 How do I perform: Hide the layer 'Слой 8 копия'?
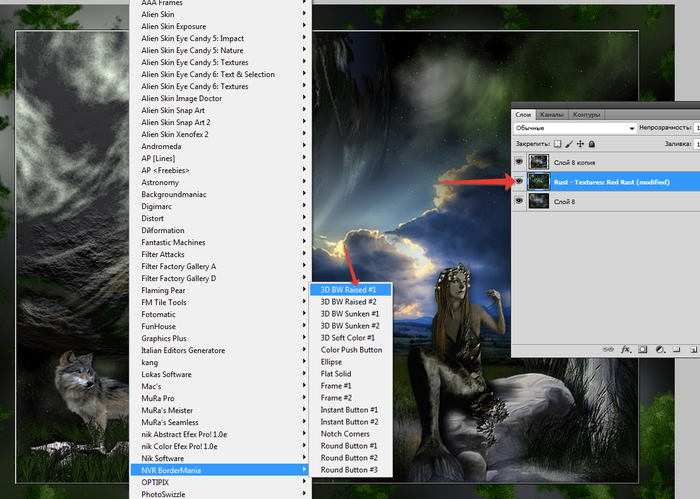[x=519, y=162]
